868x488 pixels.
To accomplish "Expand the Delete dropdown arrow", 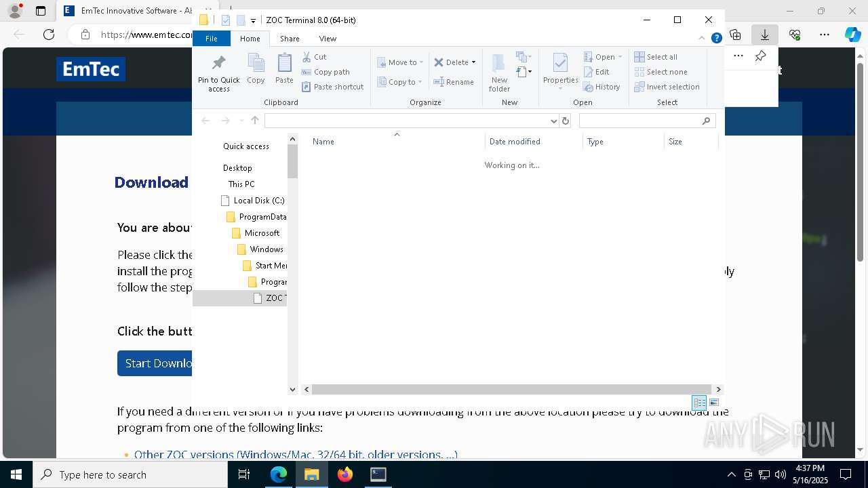I will 473,62.
